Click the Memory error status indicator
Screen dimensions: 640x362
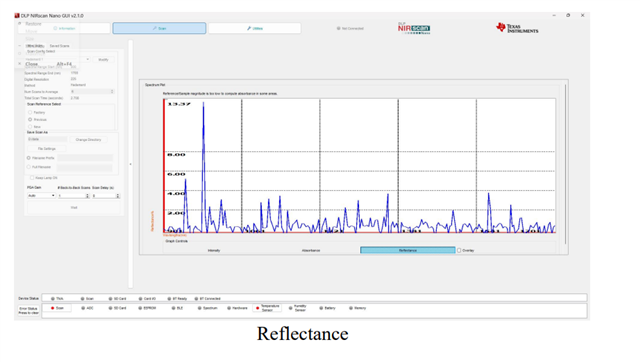coord(358,308)
